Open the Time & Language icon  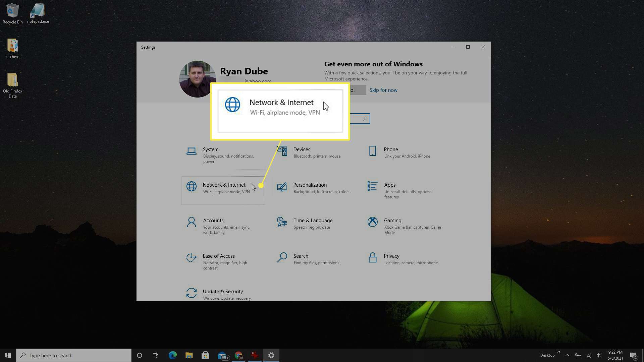tap(282, 222)
